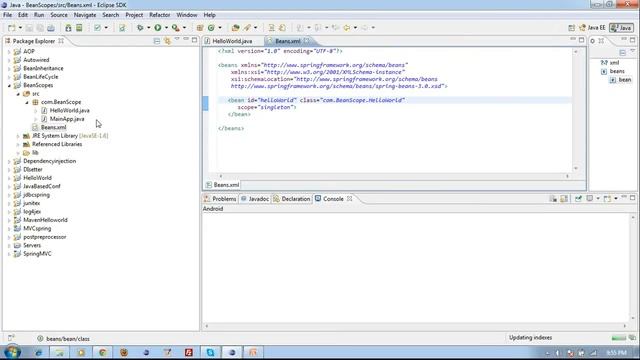Collapse the src folder

pyautogui.click(x=18, y=94)
